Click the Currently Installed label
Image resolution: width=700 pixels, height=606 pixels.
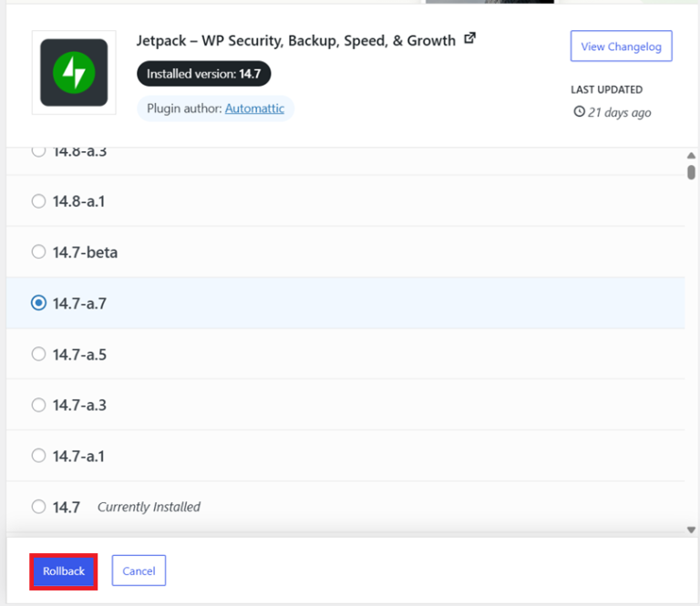tap(149, 507)
